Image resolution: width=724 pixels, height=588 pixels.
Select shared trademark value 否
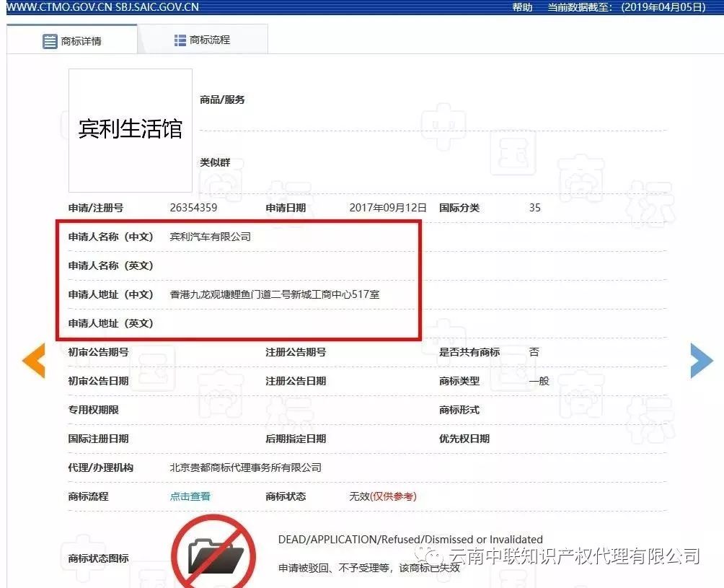click(534, 352)
